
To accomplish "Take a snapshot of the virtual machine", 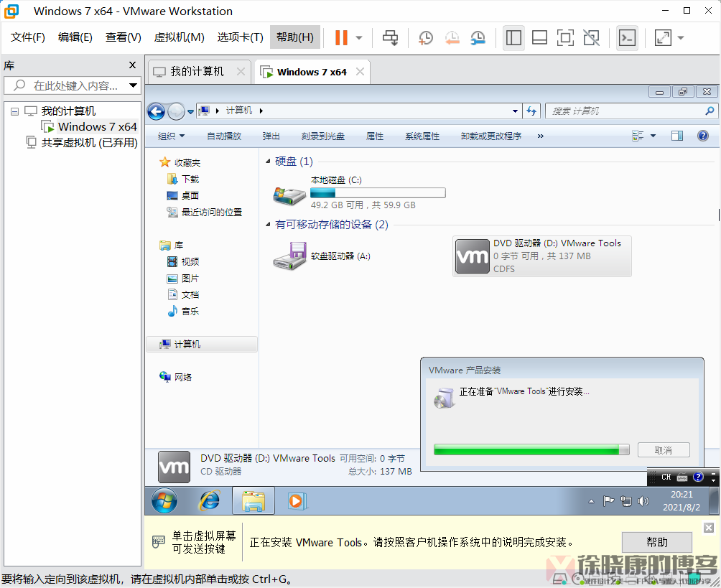I will click(x=425, y=37).
